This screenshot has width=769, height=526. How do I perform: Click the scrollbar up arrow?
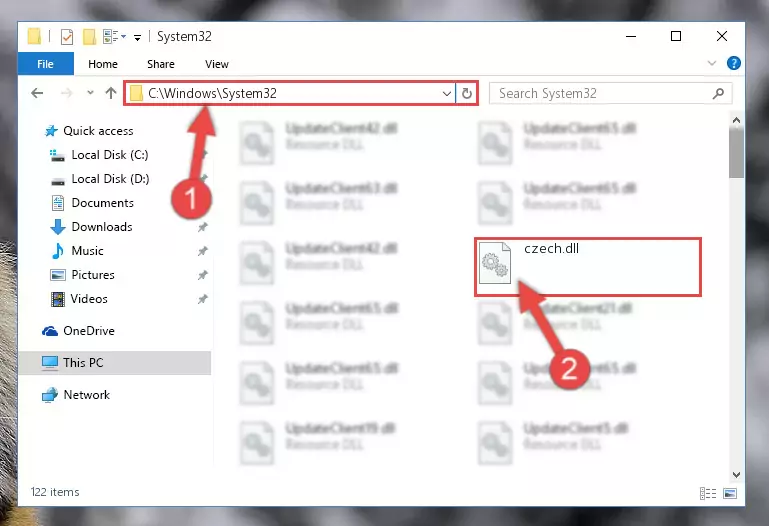click(x=736, y=120)
